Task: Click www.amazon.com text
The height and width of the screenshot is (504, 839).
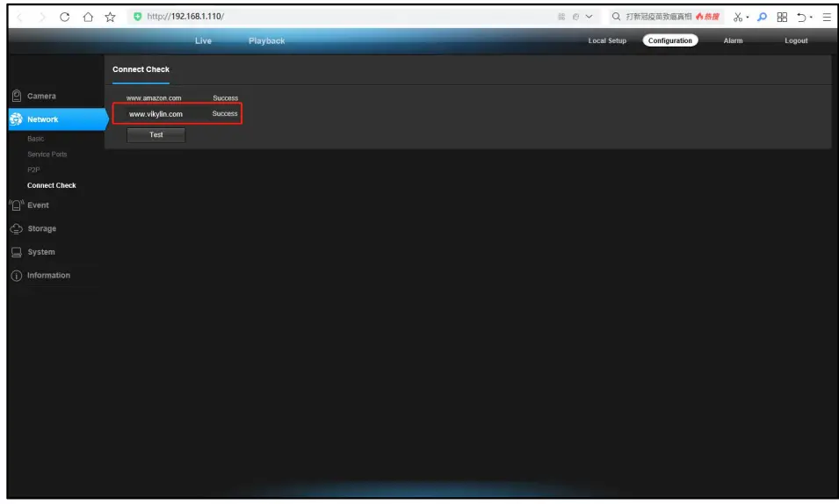Action: click(154, 98)
